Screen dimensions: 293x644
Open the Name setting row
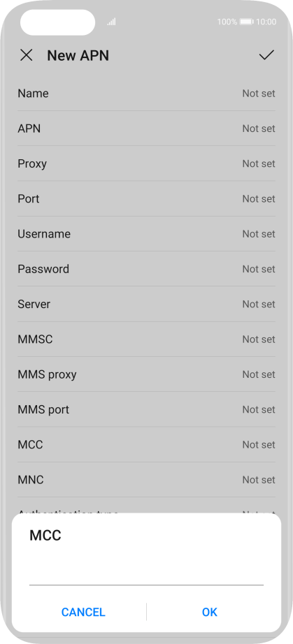[146, 93]
